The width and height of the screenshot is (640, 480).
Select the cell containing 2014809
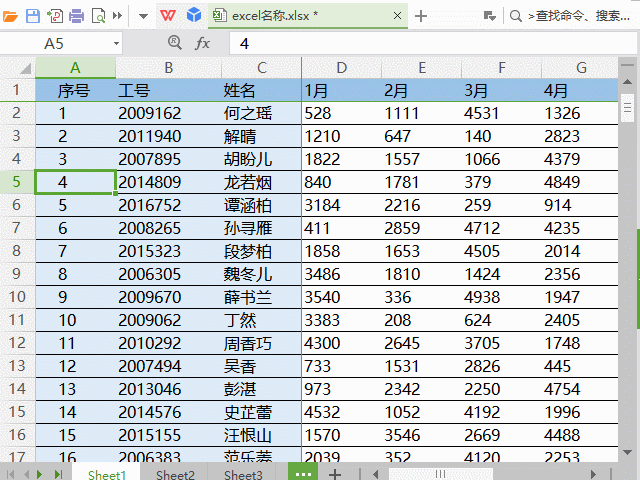tap(169, 182)
